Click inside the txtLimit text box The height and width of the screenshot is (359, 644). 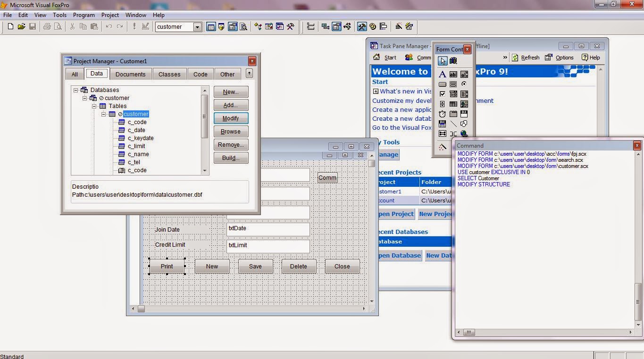[x=268, y=246]
